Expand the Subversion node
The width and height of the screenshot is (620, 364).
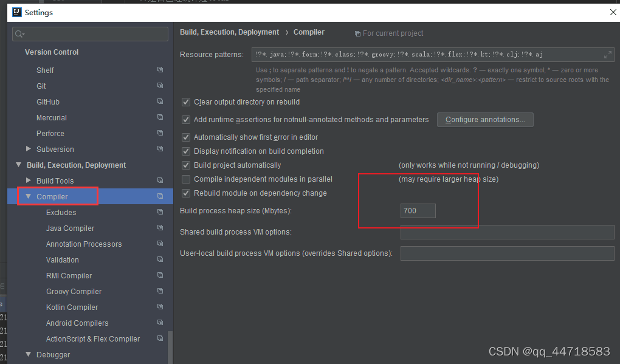click(27, 149)
